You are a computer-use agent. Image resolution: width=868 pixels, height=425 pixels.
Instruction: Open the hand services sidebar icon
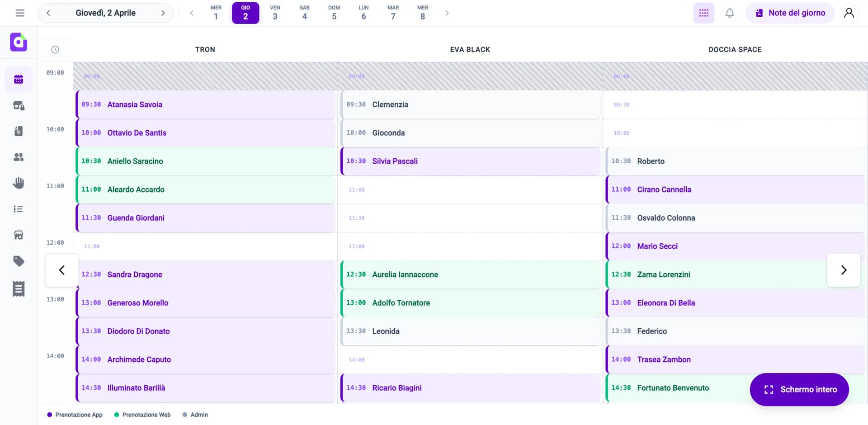point(19,183)
